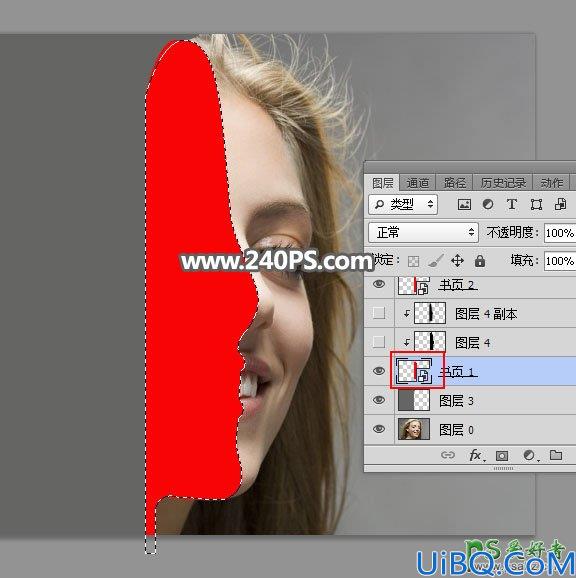Click layers panel bottom resize grip
576x578 pixels.
[x=503, y=468]
